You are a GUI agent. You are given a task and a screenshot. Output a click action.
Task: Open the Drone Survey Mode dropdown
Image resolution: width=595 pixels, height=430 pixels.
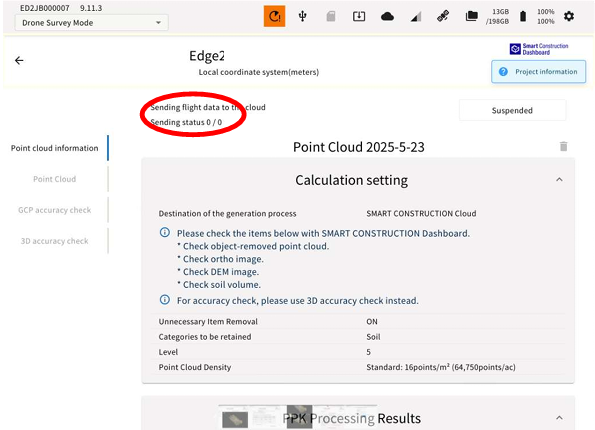click(91, 23)
